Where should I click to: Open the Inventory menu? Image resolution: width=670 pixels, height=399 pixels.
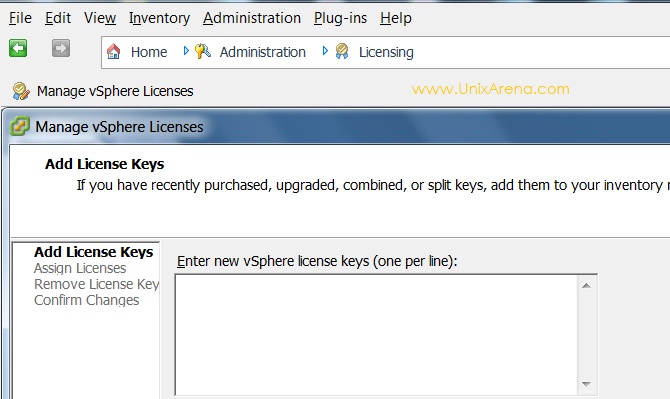(159, 18)
